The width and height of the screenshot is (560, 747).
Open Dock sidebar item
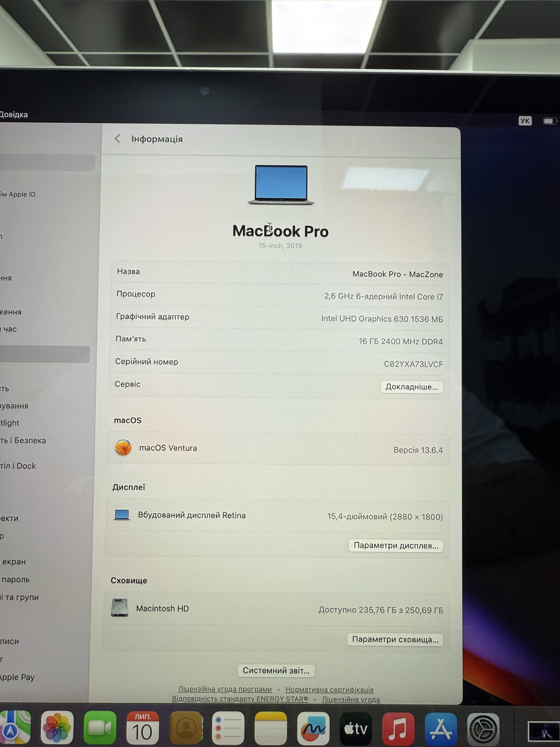(18, 466)
